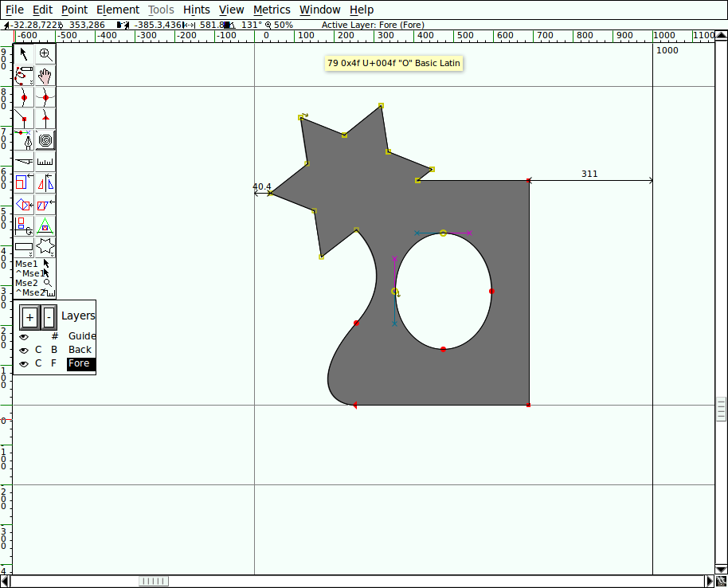The height and width of the screenshot is (588, 728).
Task: Open the Element menu
Action: click(117, 10)
